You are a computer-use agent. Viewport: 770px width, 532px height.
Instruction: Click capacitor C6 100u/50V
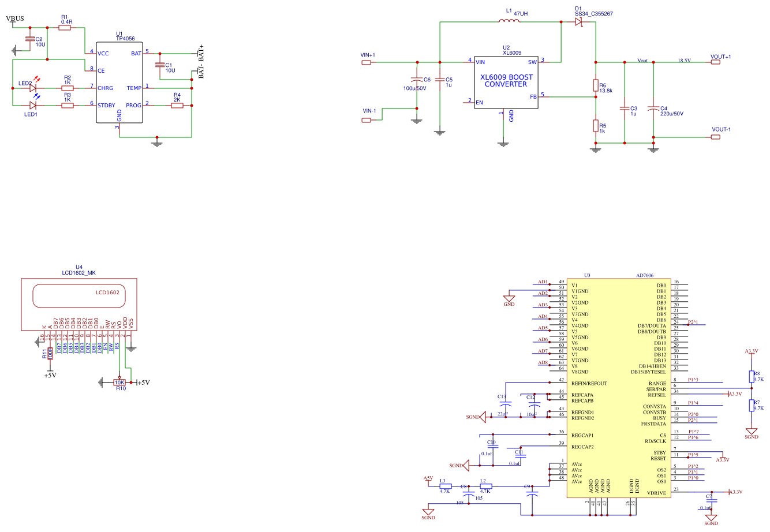coord(415,80)
